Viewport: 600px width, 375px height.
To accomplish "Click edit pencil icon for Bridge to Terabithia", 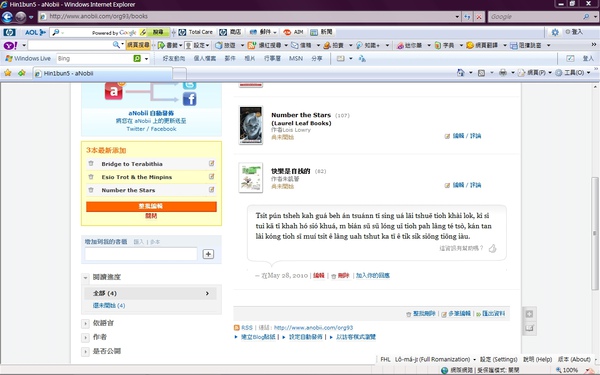I will [211, 163].
